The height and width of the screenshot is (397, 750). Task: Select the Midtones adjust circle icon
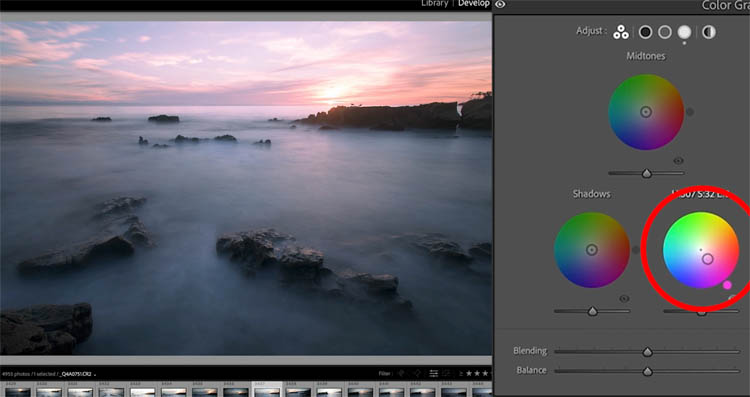click(665, 32)
